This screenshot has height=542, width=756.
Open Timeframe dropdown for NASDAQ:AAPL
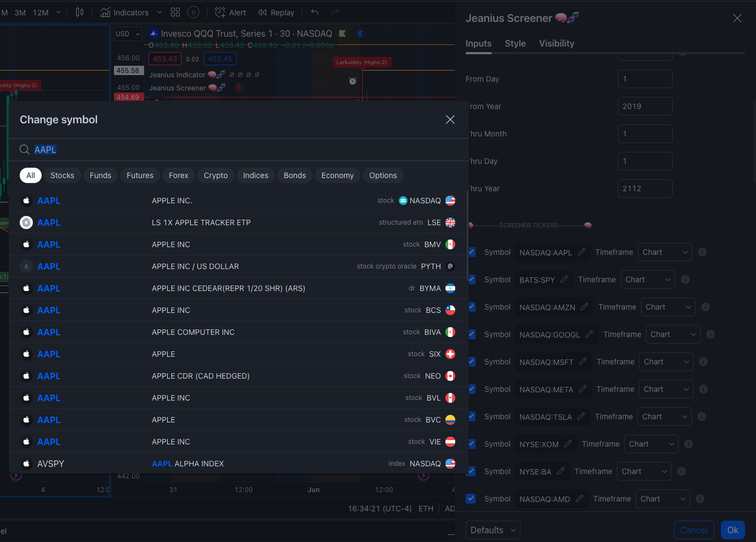[665, 252]
